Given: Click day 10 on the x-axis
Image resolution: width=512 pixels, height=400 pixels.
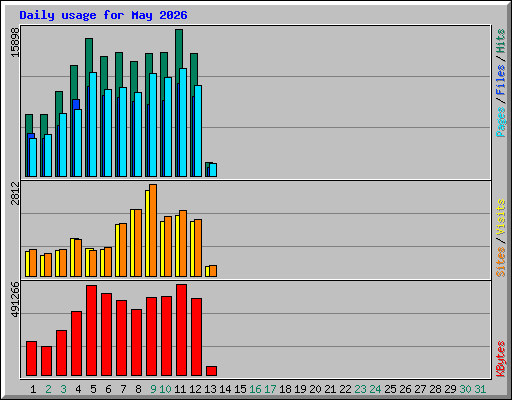Looking at the screenshot, I should pyautogui.click(x=165, y=389).
